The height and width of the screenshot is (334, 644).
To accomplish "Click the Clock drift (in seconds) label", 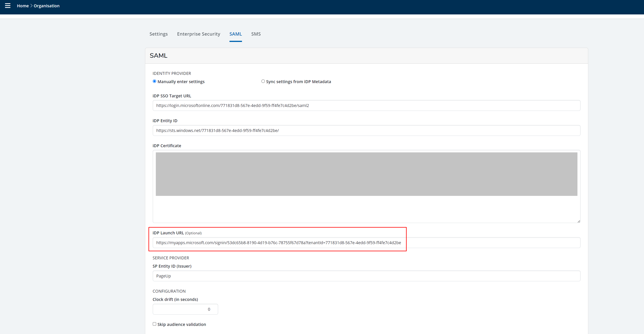I will click(175, 300).
